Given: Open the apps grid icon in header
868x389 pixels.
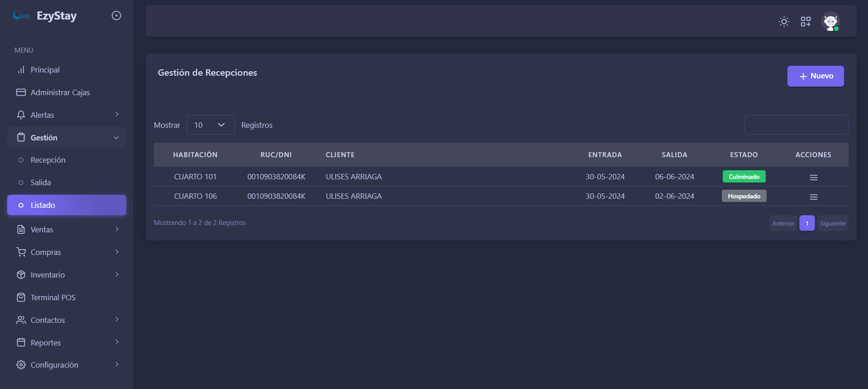Looking at the screenshot, I should (806, 22).
